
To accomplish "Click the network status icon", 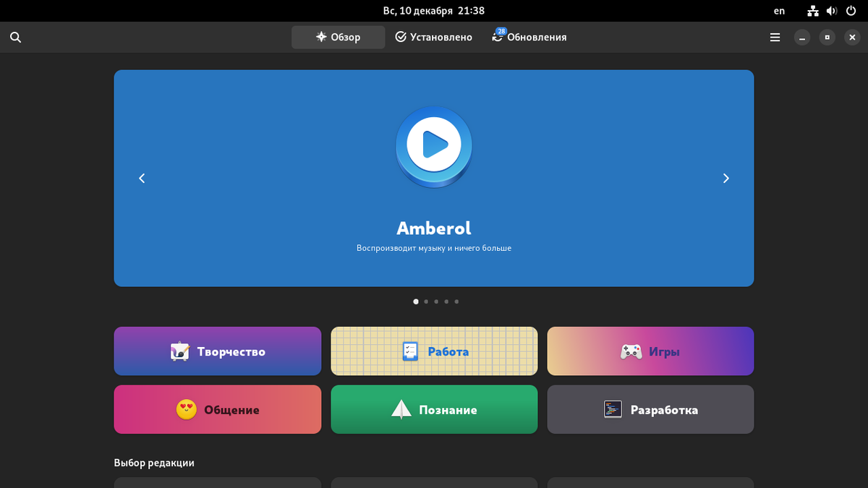I will 813,11.
